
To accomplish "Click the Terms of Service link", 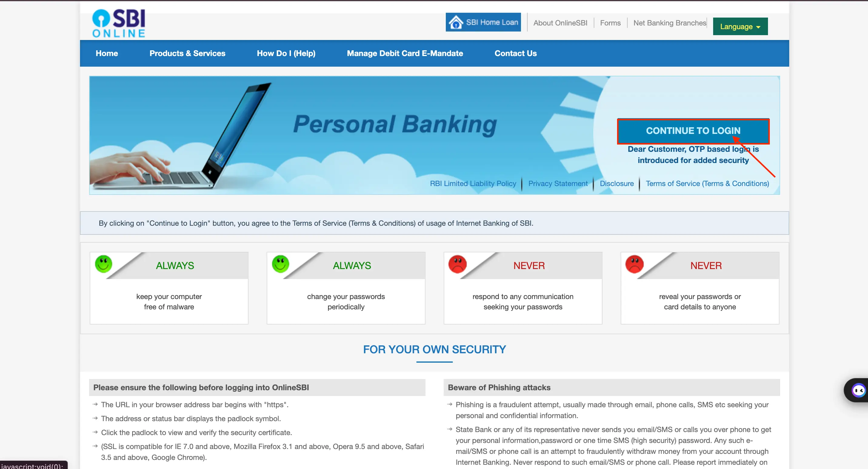I will [707, 183].
